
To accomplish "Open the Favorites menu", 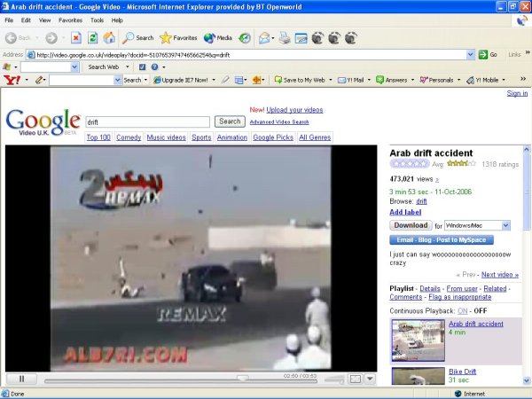I will (x=70, y=20).
